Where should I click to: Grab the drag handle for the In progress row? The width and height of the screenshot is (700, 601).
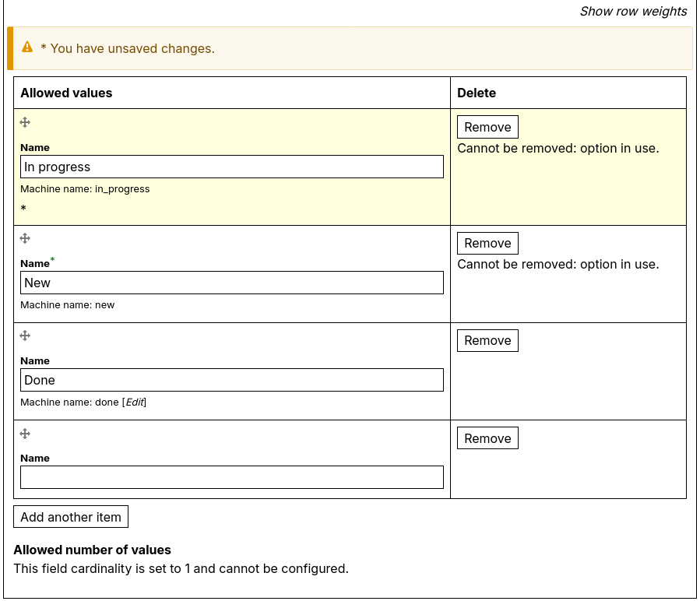[x=26, y=122]
